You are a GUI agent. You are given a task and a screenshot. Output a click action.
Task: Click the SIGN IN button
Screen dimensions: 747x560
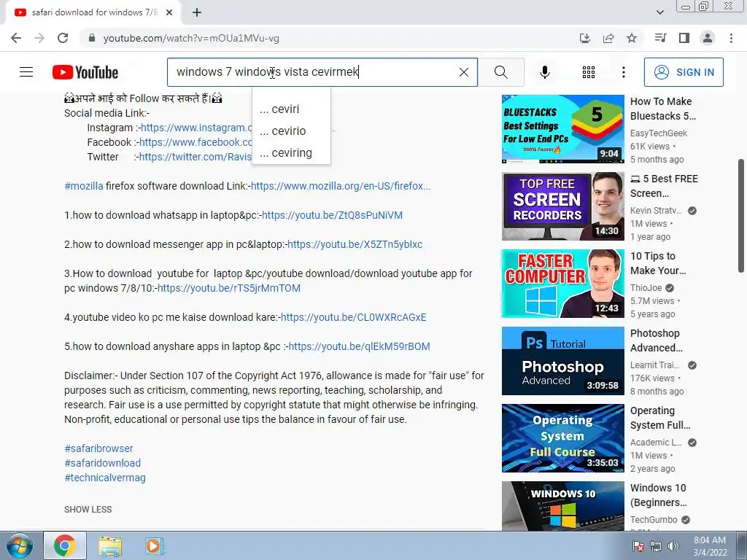(x=684, y=72)
